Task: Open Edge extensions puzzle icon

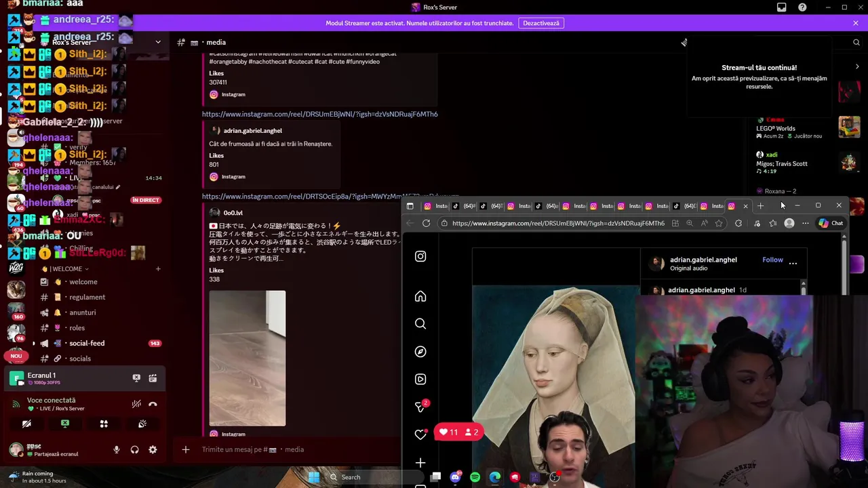Action: pyautogui.click(x=738, y=223)
